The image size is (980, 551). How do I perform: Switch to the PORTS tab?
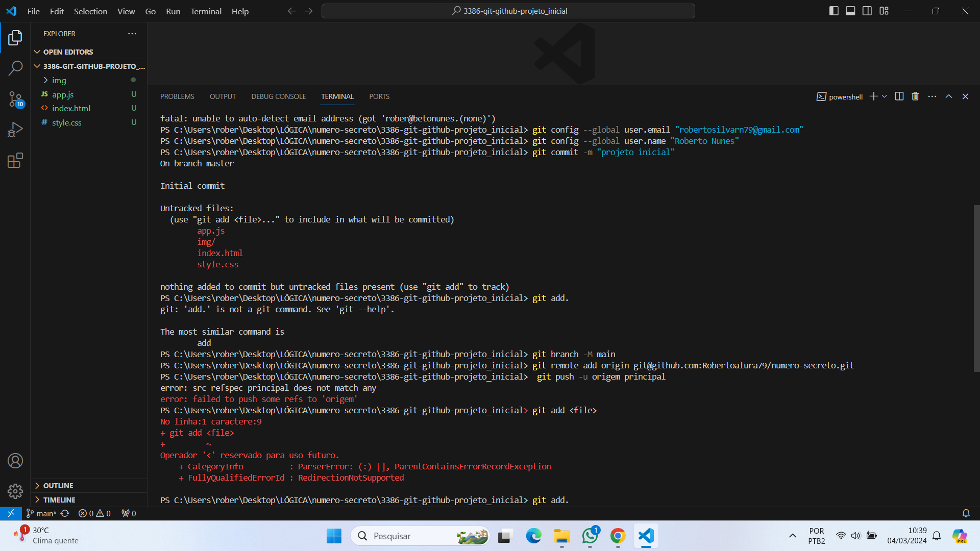(x=379, y=96)
